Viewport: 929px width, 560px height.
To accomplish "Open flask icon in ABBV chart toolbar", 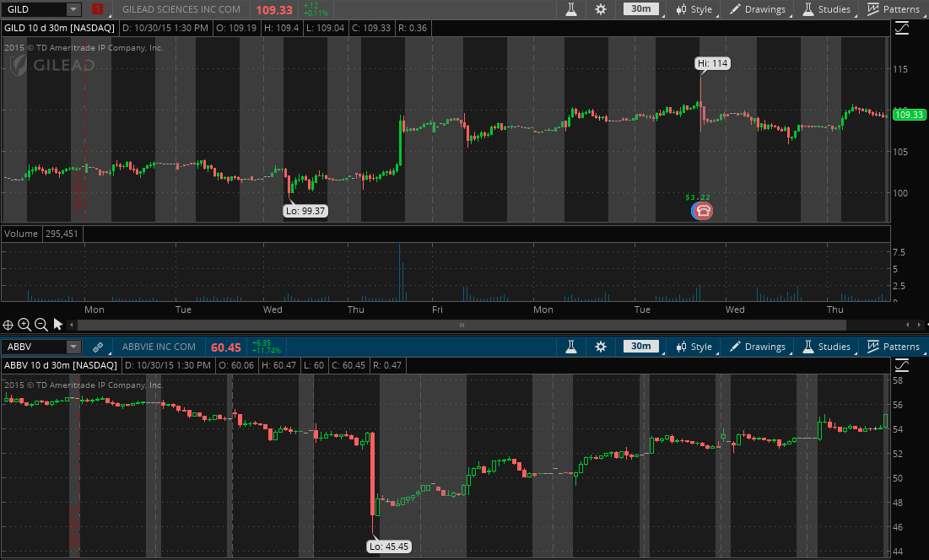I will pos(571,347).
